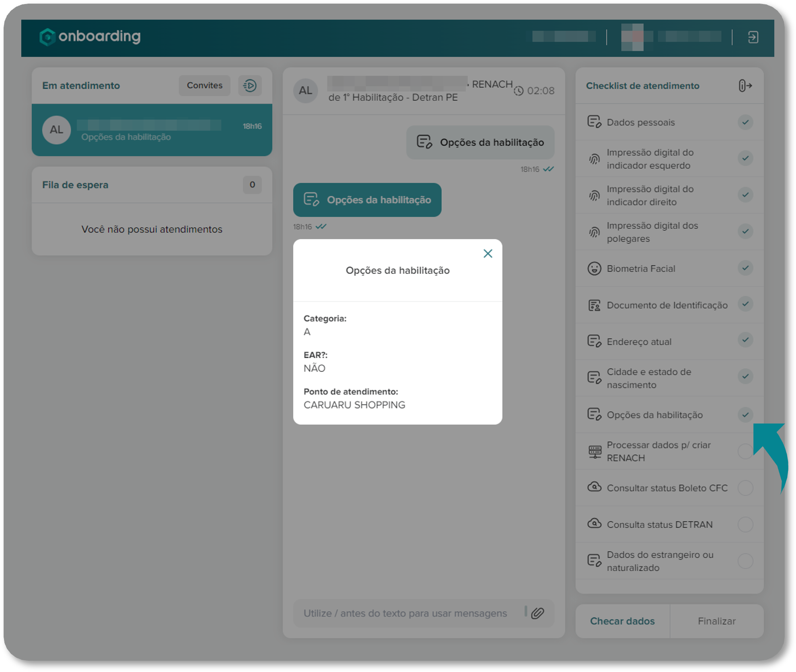
Task: Click the Biometria Facial face icon
Action: [594, 269]
